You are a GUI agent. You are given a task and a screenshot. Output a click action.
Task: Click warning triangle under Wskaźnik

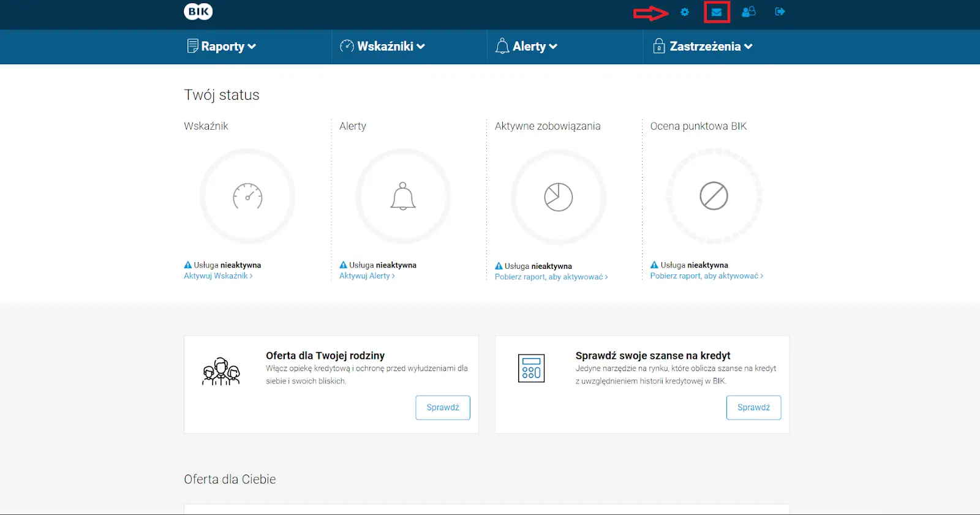pyautogui.click(x=188, y=265)
